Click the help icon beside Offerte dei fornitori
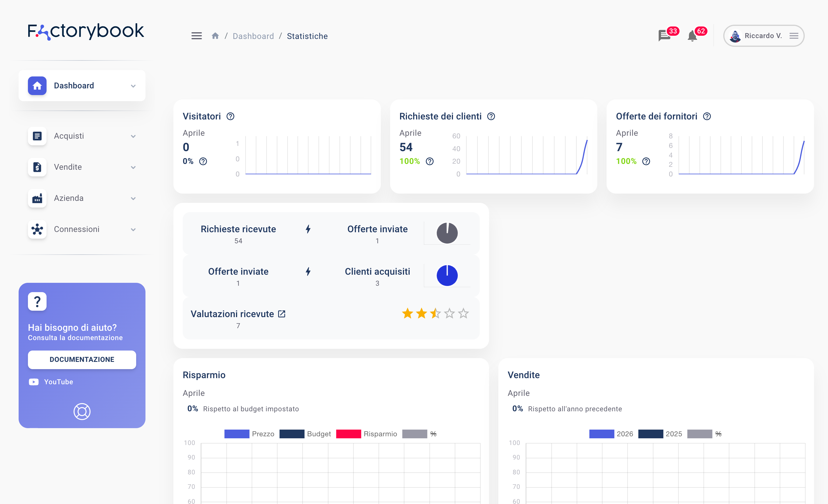828x504 pixels. pos(707,117)
